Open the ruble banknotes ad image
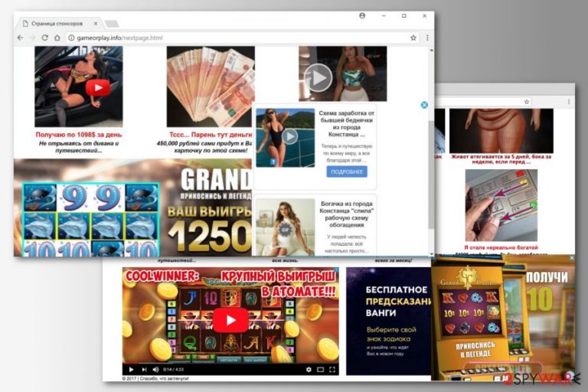Image resolution: width=588 pixels, height=392 pixels. [x=211, y=87]
